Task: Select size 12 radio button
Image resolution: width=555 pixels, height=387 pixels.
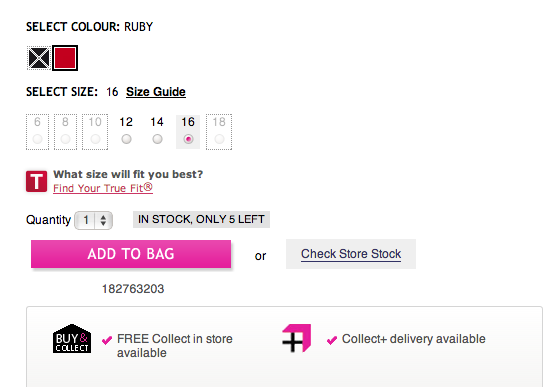Action: point(126,139)
